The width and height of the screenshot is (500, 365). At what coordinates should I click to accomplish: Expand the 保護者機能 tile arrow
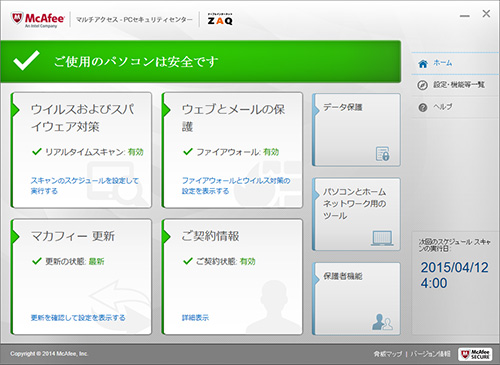point(316,279)
